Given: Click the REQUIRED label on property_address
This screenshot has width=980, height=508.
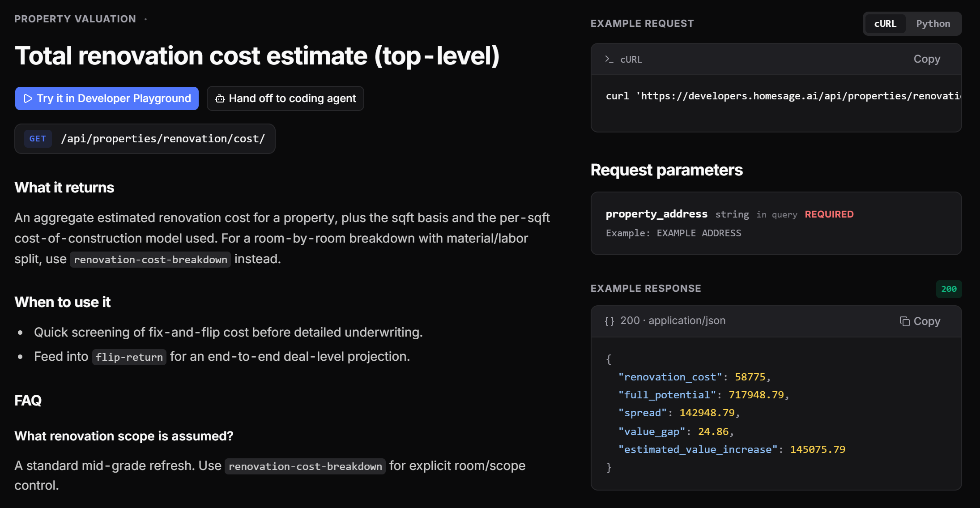Looking at the screenshot, I should (x=829, y=214).
